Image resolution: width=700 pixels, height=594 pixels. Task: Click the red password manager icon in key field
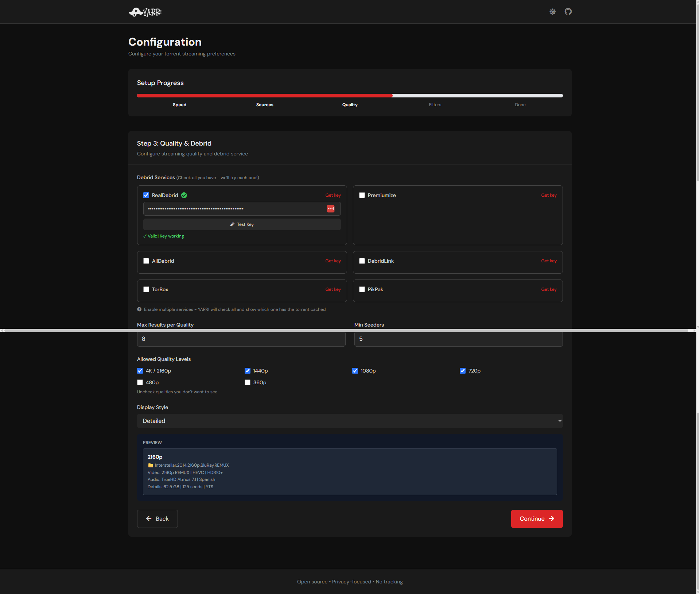330,209
